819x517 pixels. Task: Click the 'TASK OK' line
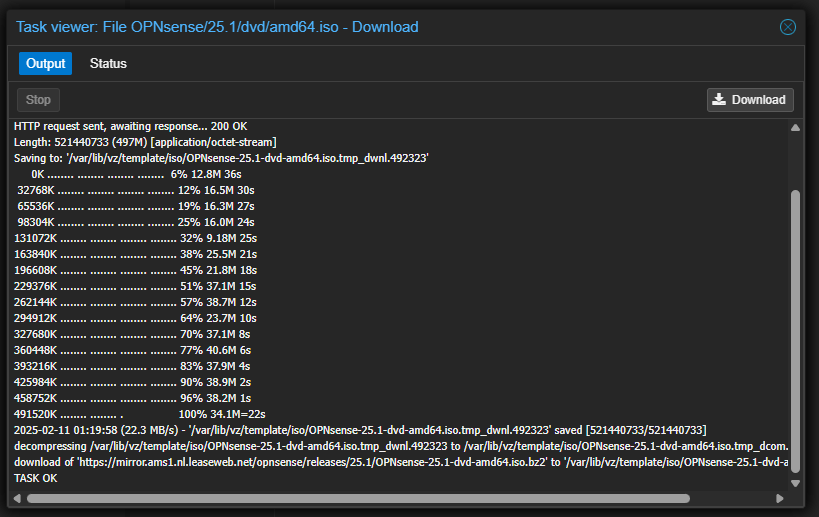click(x=36, y=478)
